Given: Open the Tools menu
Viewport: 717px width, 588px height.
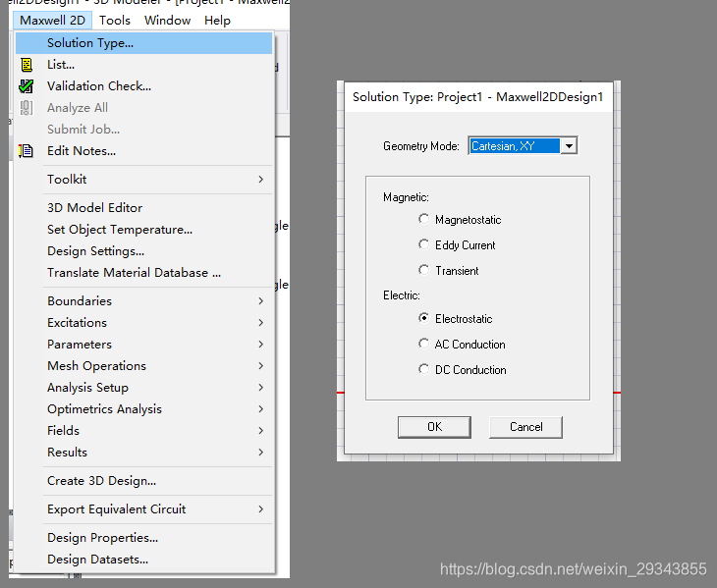Looking at the screenshot, I should tap(115, 20).
